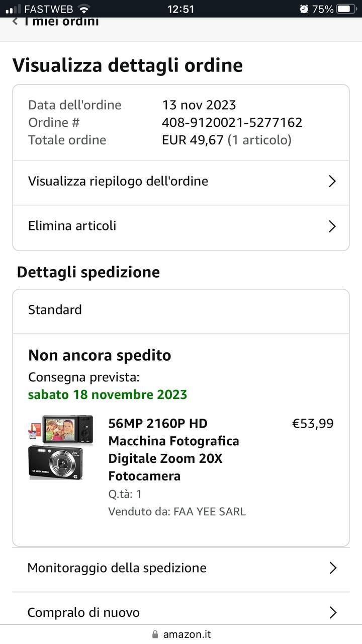
Task: Open the 56MP 2160P HD camera product title
Action: 173,449
